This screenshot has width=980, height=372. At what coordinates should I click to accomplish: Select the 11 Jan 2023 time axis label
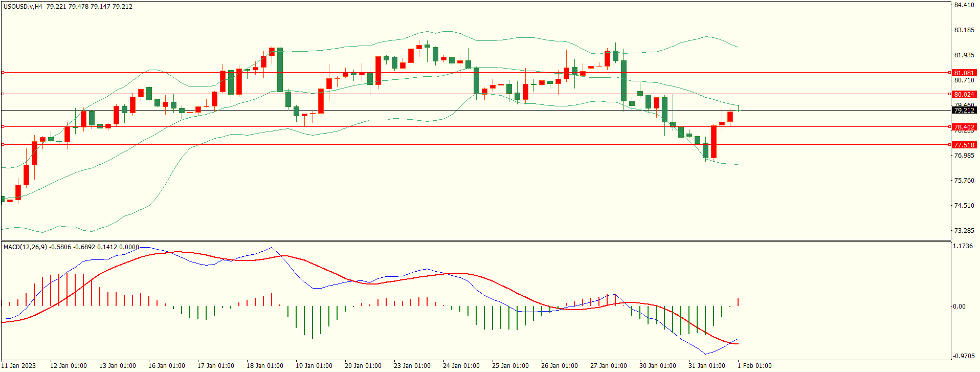click(19, 365)
